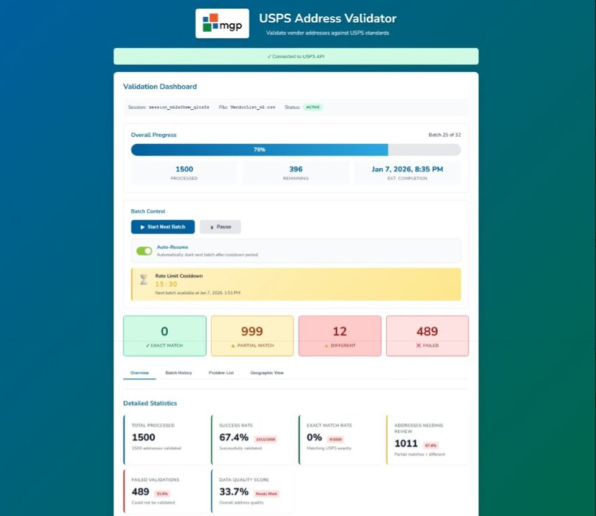The image size is (596, 516).
Task: Click the Batch 25 of 32 label
Action: pyautogui.click(x=444, y=135)
